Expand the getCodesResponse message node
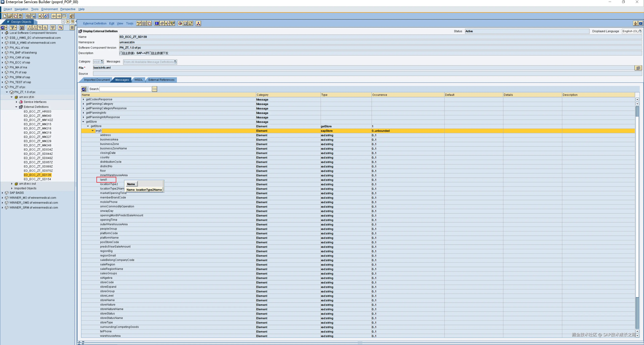Viewport: 644px width, 345px height. 84,99
